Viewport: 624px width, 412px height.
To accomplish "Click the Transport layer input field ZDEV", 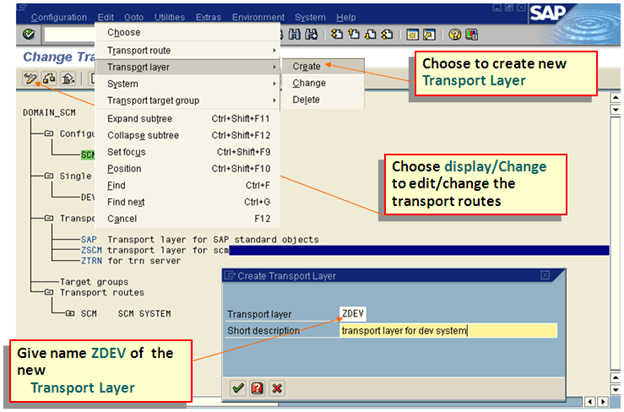I will point(353,314).
